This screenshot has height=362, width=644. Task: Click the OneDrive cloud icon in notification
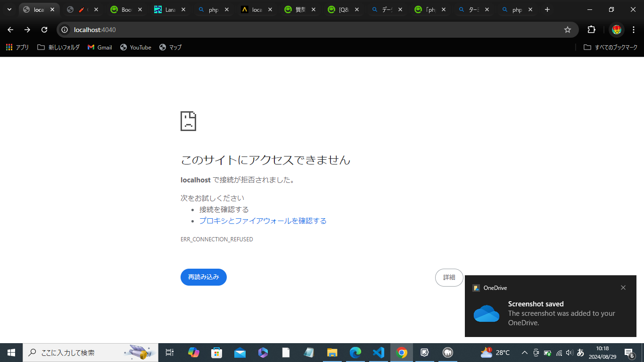point(487,313)
